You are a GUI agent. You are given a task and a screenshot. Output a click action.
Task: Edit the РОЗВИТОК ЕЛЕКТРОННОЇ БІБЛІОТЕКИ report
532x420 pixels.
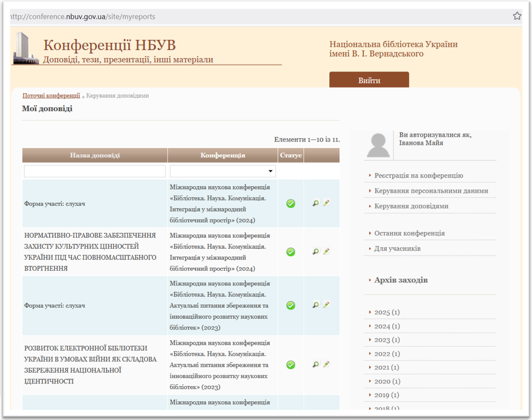pyautogui.click(x=326, y=364)
